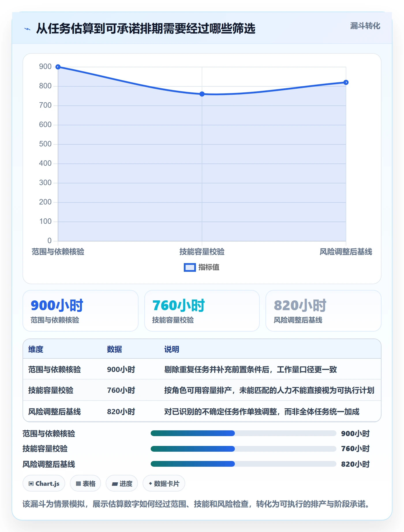Click the icon inside the Chart.js chip

click(31, 483)
